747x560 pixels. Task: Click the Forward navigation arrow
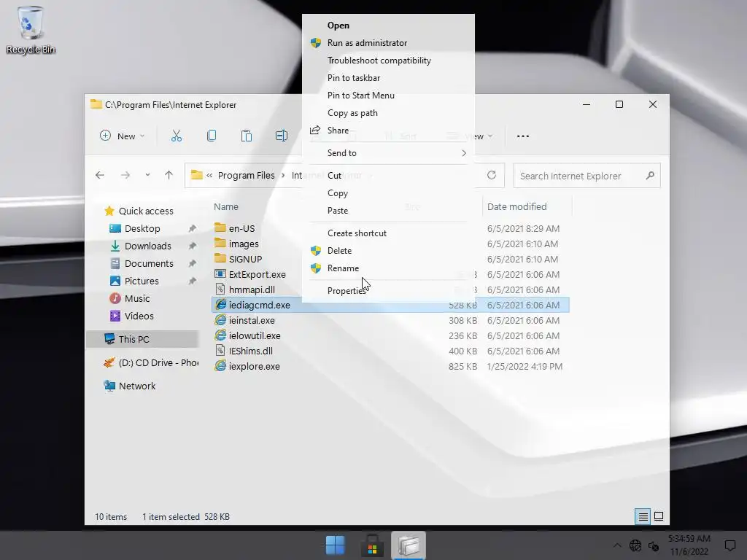point(125,175)
